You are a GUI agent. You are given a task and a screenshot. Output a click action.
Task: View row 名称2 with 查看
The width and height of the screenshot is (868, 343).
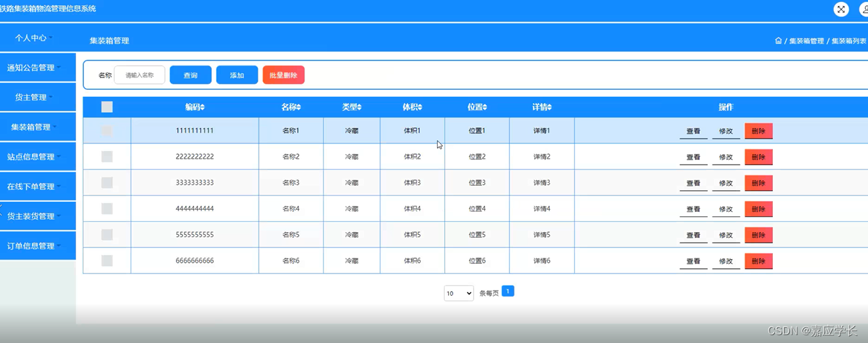(x=693, y=157)
